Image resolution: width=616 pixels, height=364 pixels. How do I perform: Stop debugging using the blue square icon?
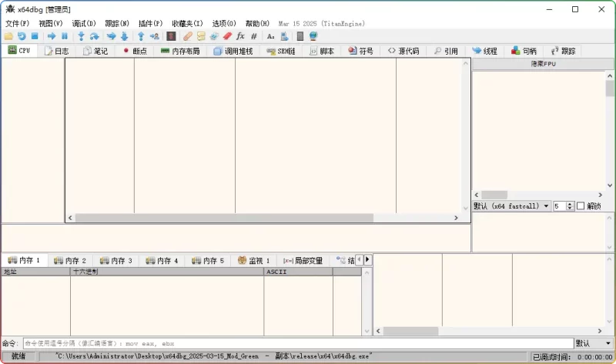[x=35, y=36]
